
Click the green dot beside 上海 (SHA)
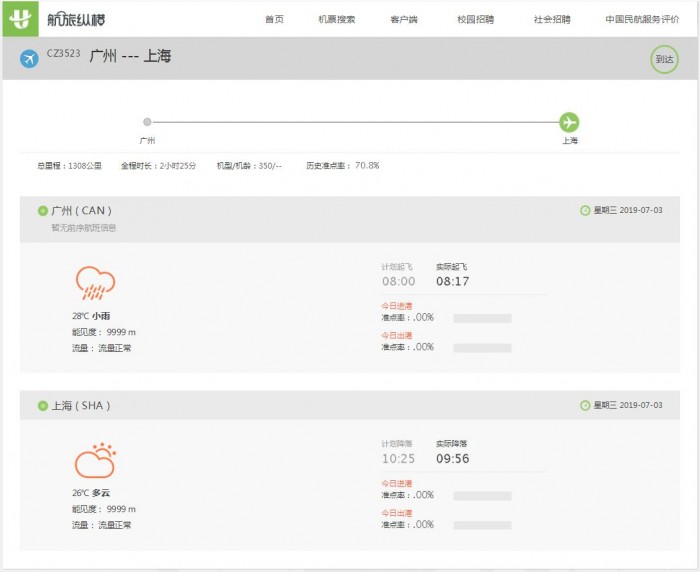pos(42,406)
